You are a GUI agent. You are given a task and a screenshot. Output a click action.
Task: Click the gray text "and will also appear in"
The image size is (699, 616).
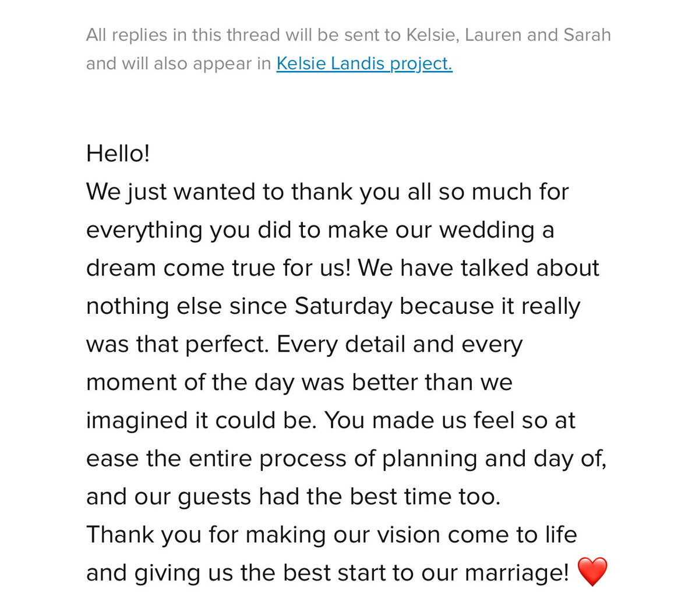coord(179,63)
